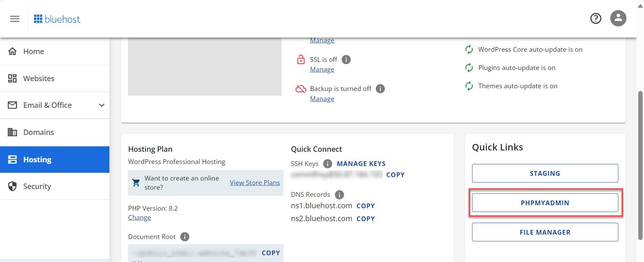Click the SSL lock icon

301,59
